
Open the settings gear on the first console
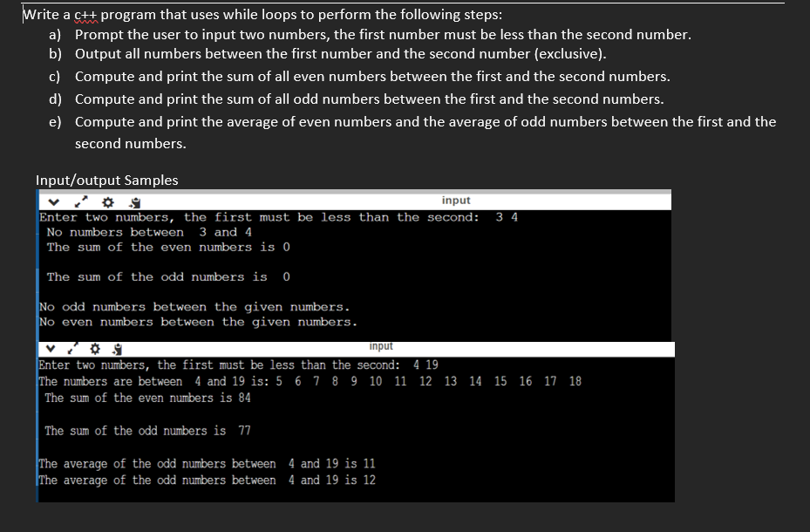tap(107, 201)
